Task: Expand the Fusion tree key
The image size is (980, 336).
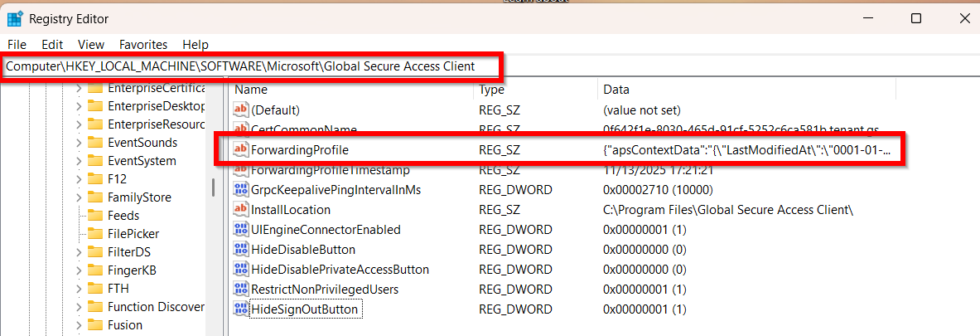Action: coord(79,325)
